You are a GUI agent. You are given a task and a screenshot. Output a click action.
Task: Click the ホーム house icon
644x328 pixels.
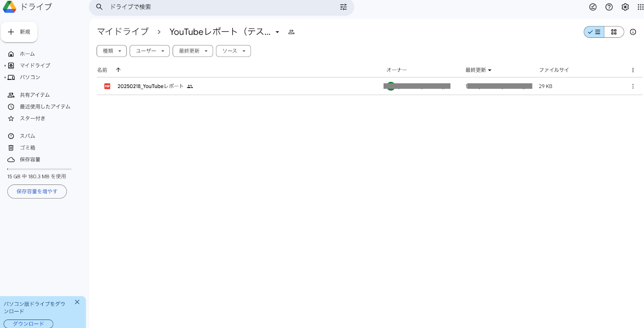click(11, 54)
